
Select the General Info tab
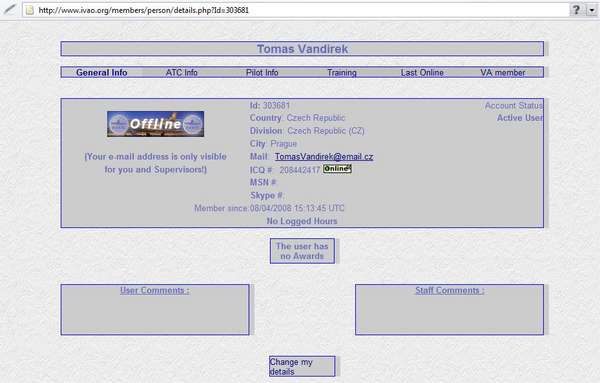101,72
